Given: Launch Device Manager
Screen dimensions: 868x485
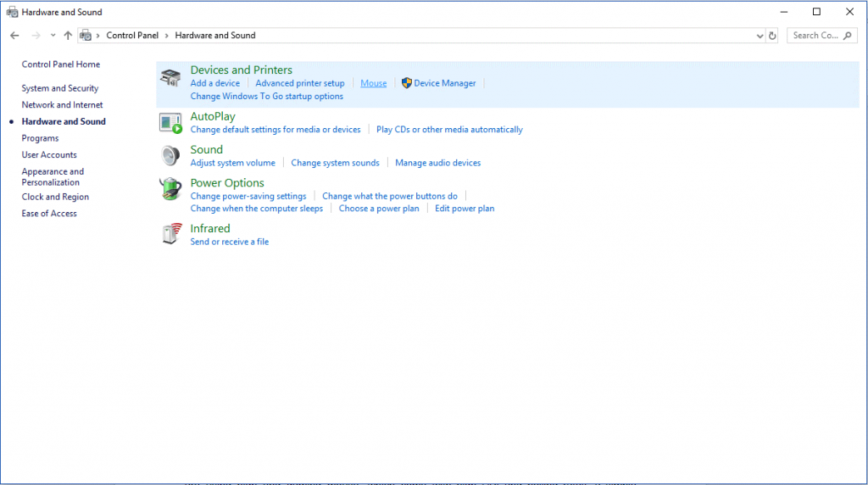Looking at the screenshot, I should click(x=445, y=83).
